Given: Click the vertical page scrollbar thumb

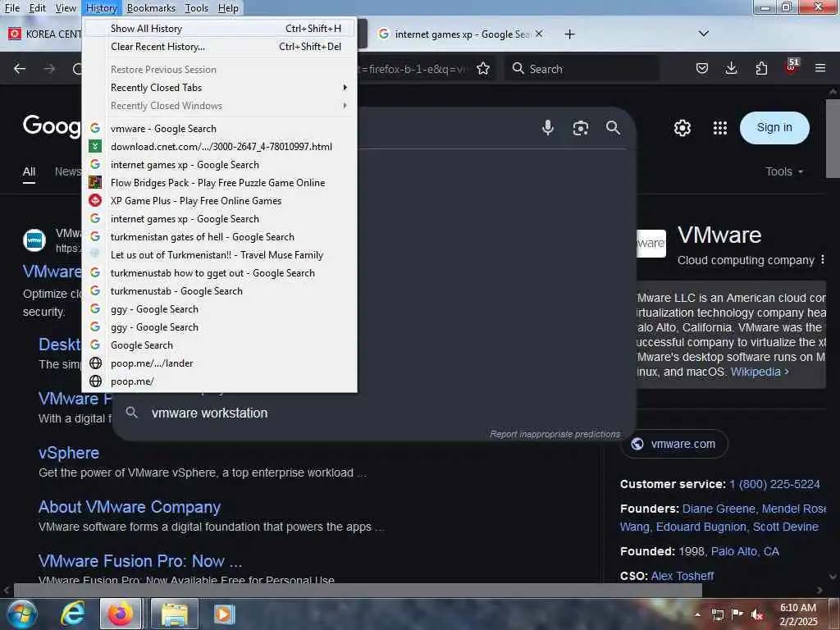Looking at the screenshot, I should coord(833,138).
